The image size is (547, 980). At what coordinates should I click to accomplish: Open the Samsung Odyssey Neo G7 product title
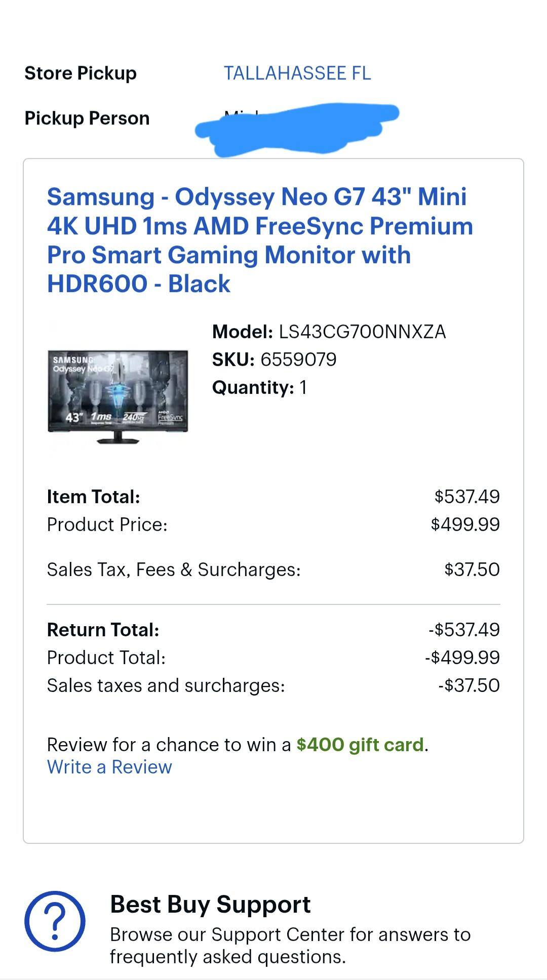tap(260, 240)
